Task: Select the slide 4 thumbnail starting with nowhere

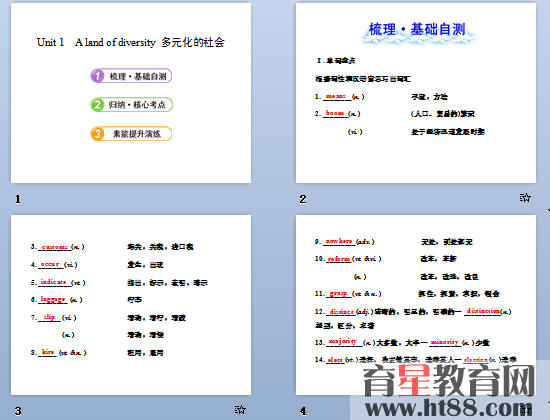Action: pyautogui.click(x=416, y=305)
